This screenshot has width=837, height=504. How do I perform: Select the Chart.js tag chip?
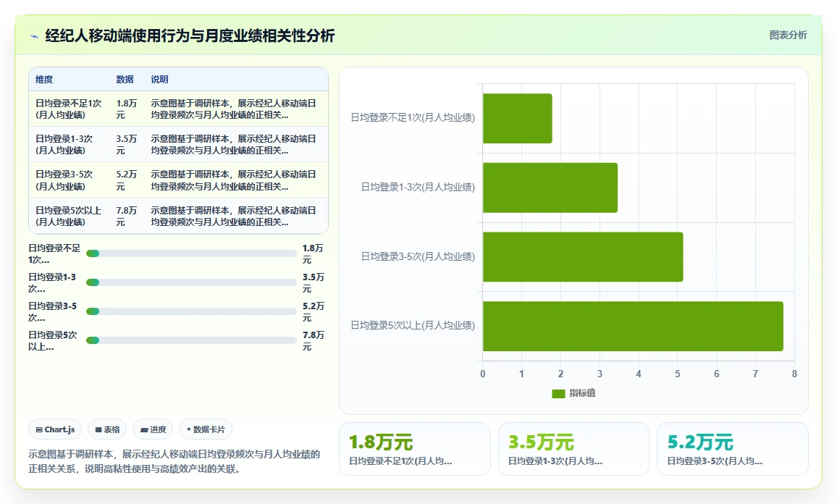point(55,429)
